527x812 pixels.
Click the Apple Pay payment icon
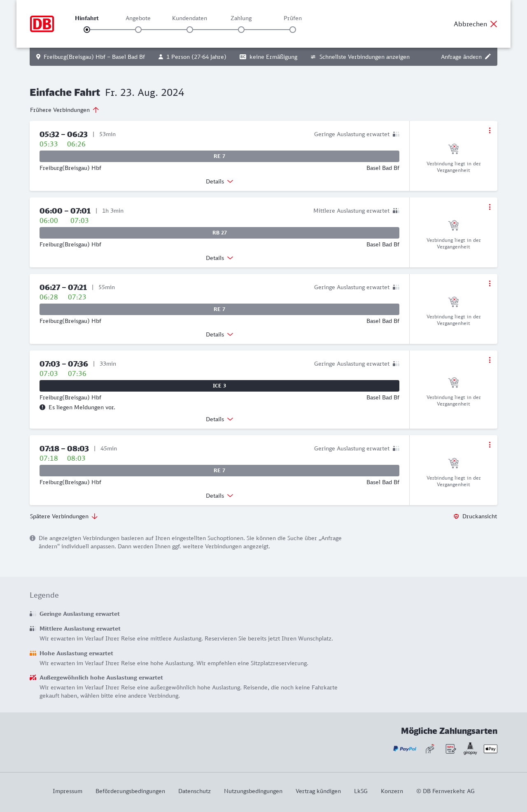[x=490, y=749]
